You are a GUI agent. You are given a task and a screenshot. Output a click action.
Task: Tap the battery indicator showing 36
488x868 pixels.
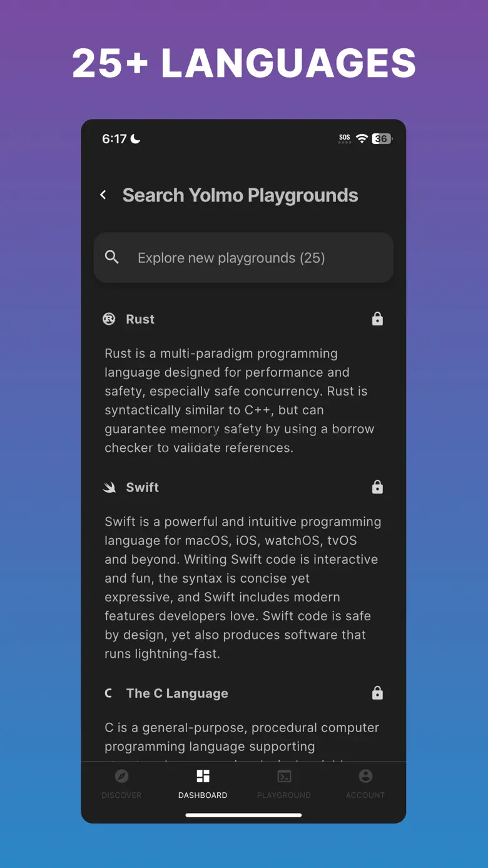[x=382, y=139]
